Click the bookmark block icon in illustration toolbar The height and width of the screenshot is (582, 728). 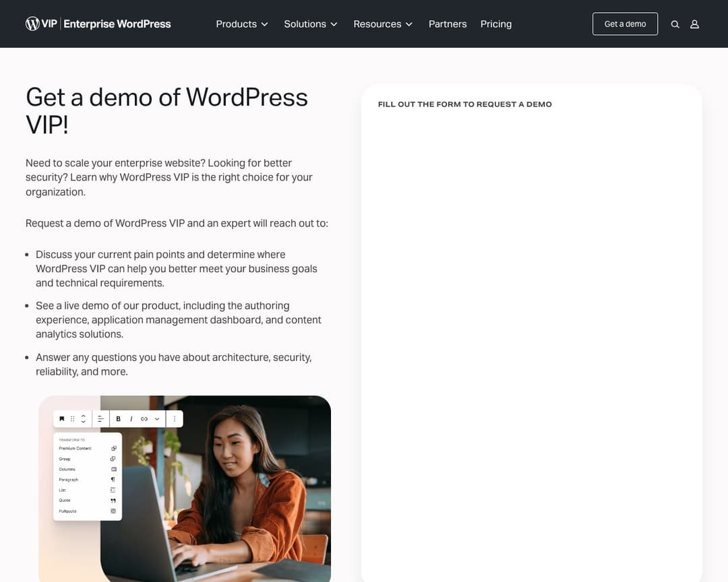click(x=62, y=419)
